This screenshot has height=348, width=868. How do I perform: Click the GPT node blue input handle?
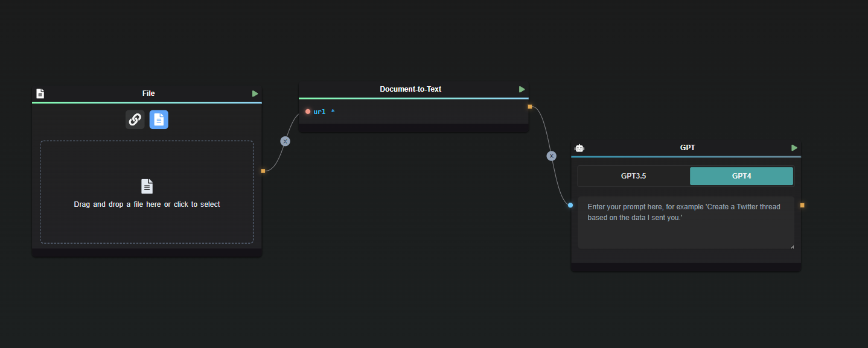click(x=570, y=205)
